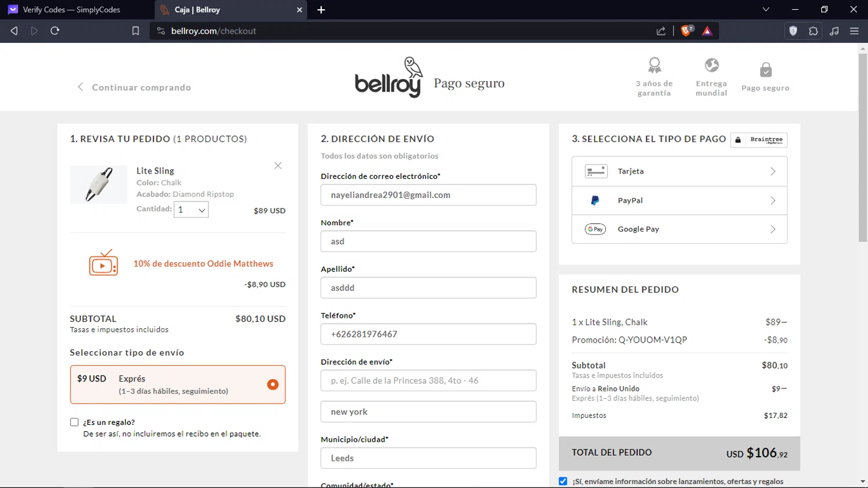Click the 3 años de garantía badge icon
Image resolution: width=868 pixels, height=488 pixels.
click(x=654, y=65)
